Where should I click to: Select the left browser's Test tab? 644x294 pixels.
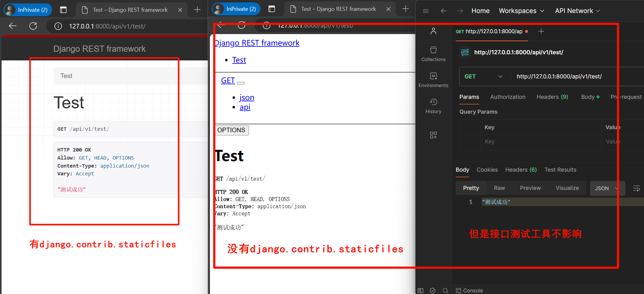131,10
